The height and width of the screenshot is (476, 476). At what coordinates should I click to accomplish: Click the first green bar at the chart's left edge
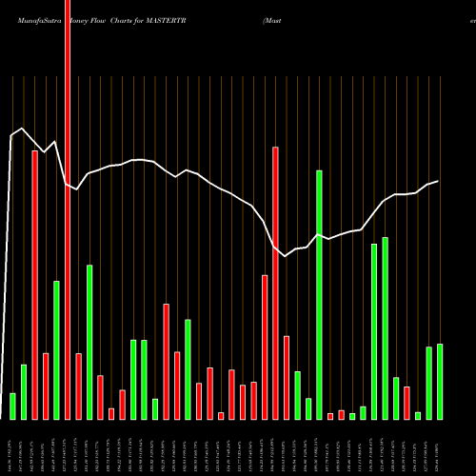coord(12,407)
